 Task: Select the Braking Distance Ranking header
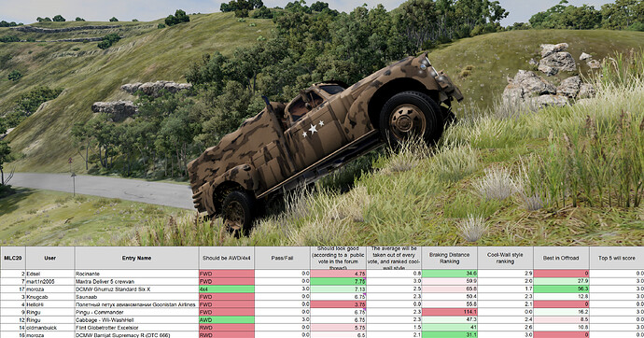coord(449,258)
